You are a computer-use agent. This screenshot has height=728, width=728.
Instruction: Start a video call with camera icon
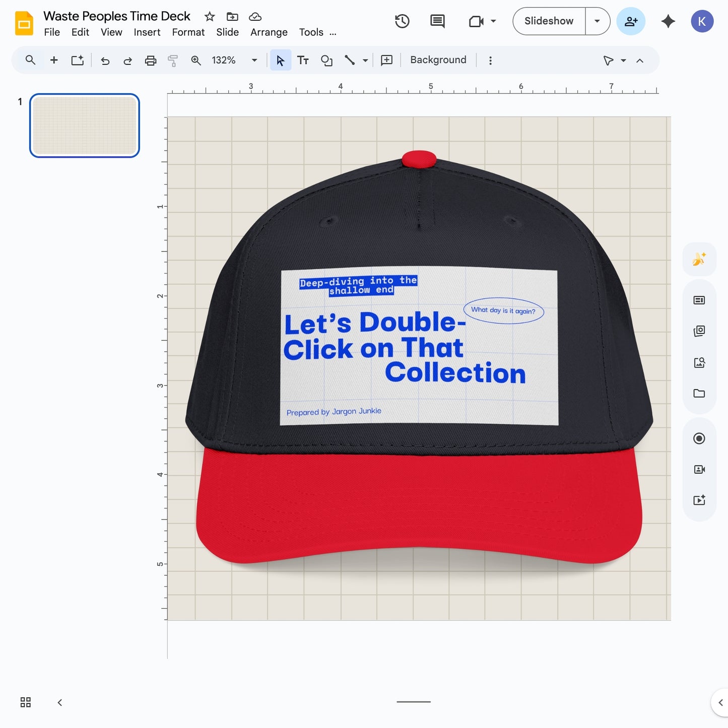tap(476, 21)
